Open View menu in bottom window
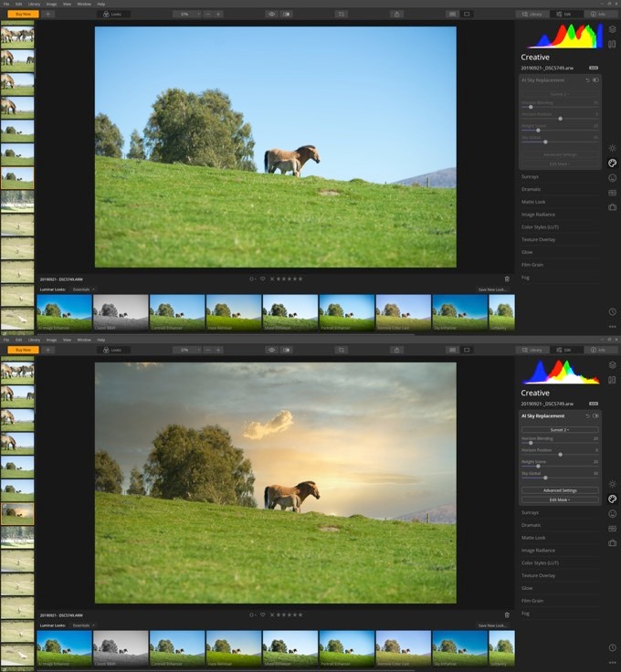The image size is (621, 672). point(67,340)
